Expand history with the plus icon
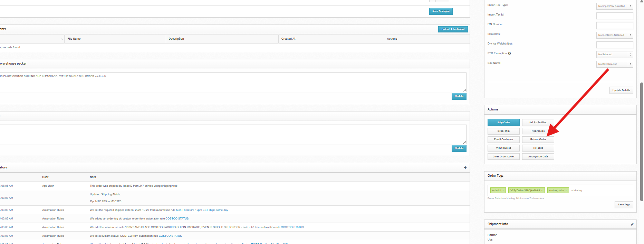 (x=465, y=168)
